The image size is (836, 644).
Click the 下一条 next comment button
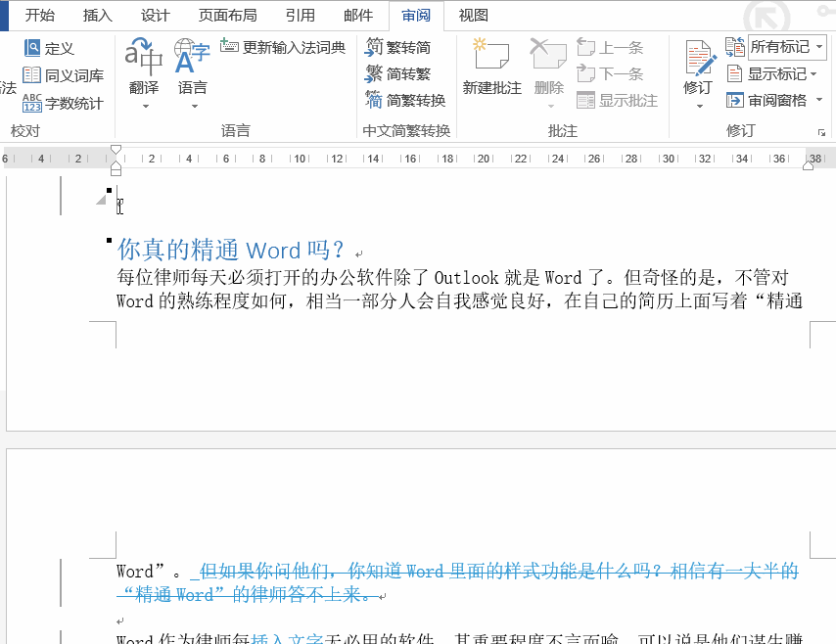point(617,73)
